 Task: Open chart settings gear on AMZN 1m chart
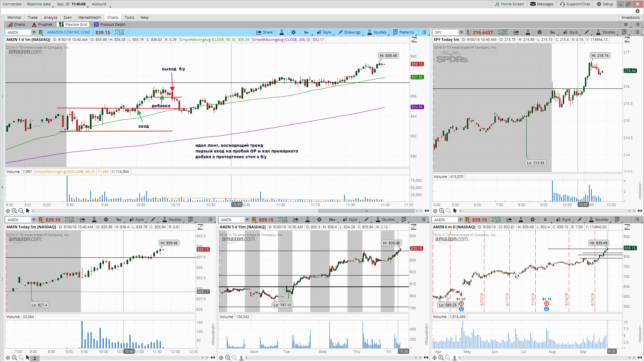(293, 32)
